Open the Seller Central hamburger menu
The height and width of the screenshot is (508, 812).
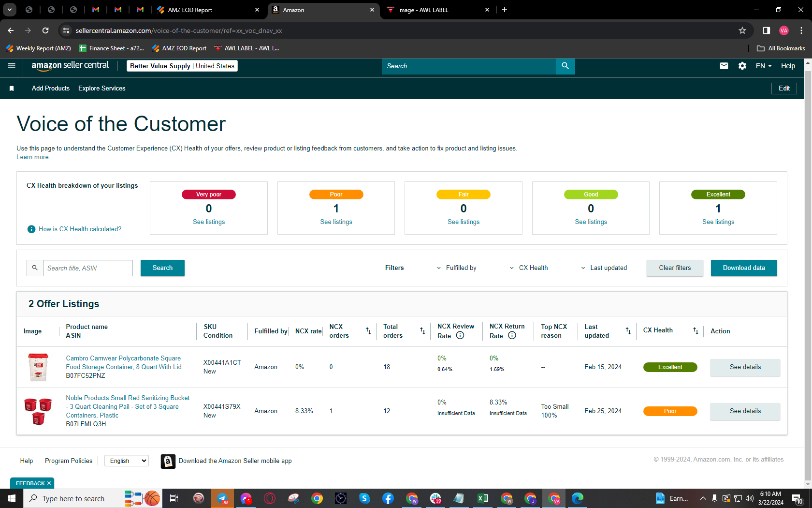(x=12, y=66)
